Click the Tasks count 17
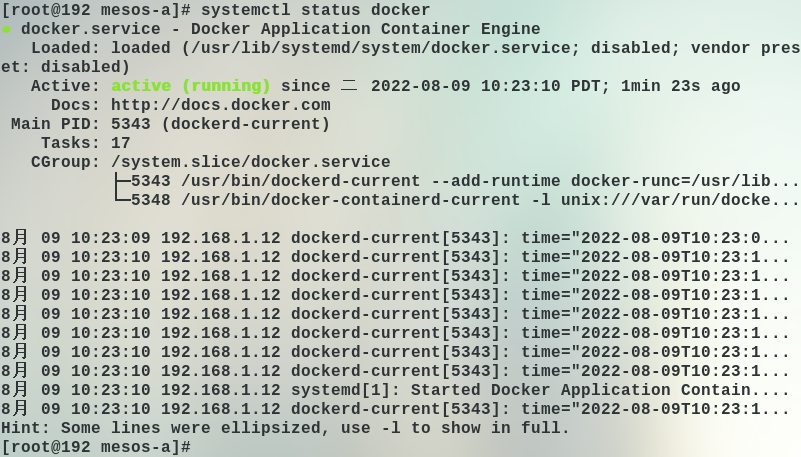801x457 pixels. point(121,143)
